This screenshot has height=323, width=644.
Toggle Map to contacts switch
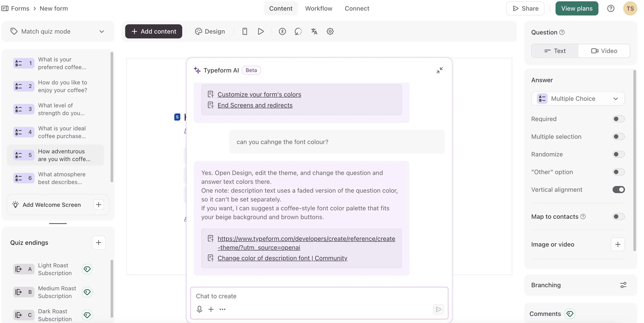click(619, 217)
